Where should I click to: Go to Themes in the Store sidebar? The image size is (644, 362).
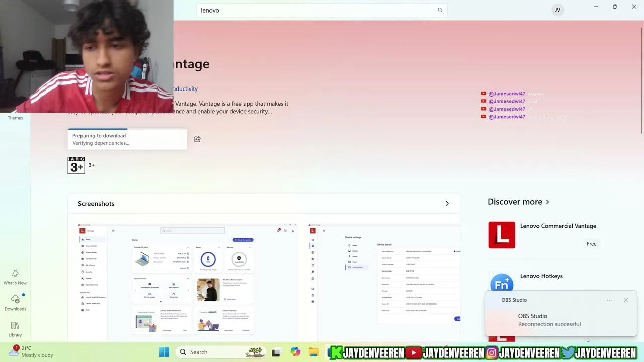15,118
